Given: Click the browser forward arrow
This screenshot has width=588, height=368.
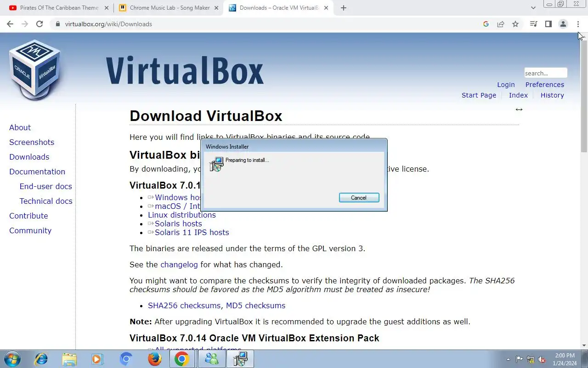Looking at the screenshot, I should point(25,24).
